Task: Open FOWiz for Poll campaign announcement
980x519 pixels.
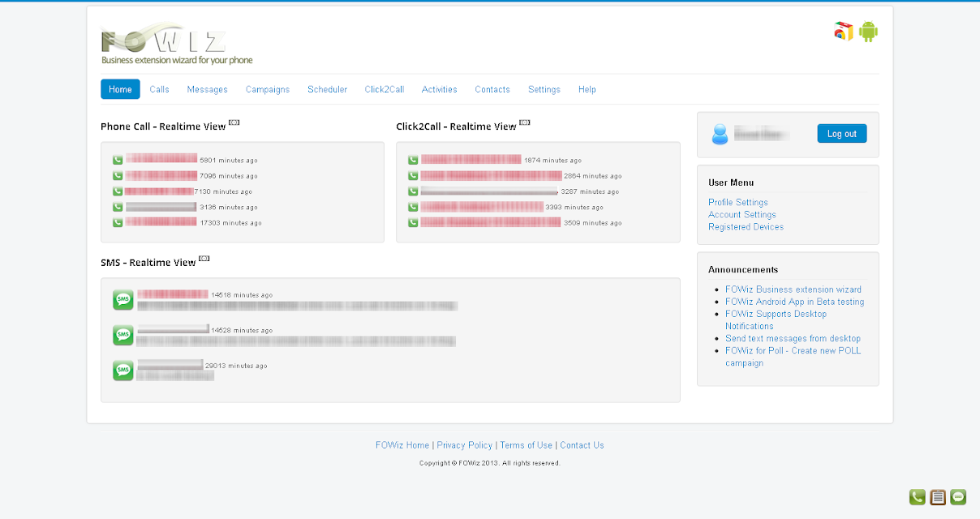Action: click(793, 357)
